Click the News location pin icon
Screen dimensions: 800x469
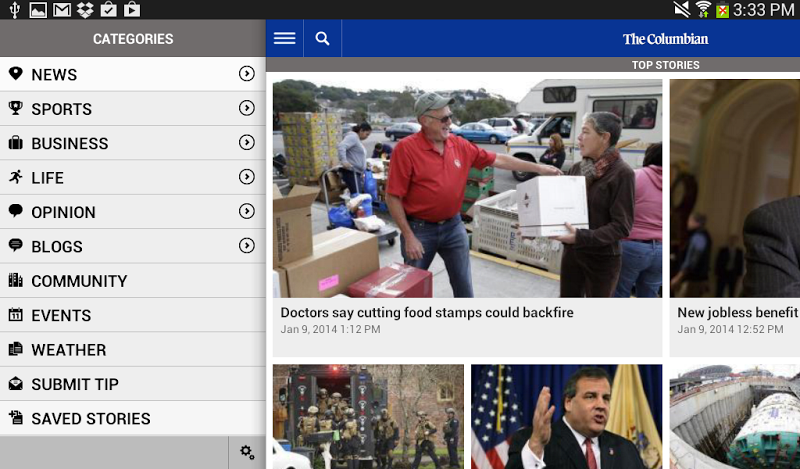pos(16,73)
